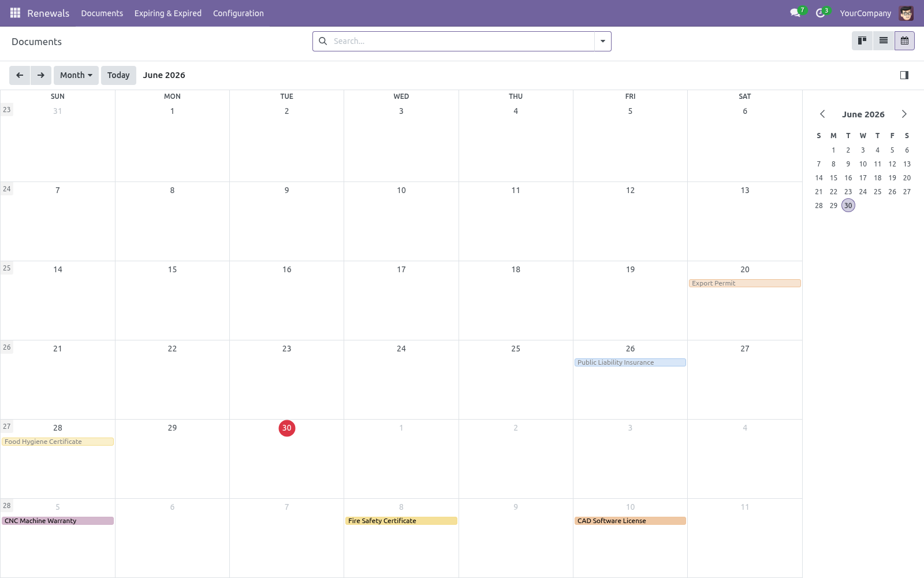Toggle the calendar side panel
Screen dimensions: 924x578
[904, 75]
